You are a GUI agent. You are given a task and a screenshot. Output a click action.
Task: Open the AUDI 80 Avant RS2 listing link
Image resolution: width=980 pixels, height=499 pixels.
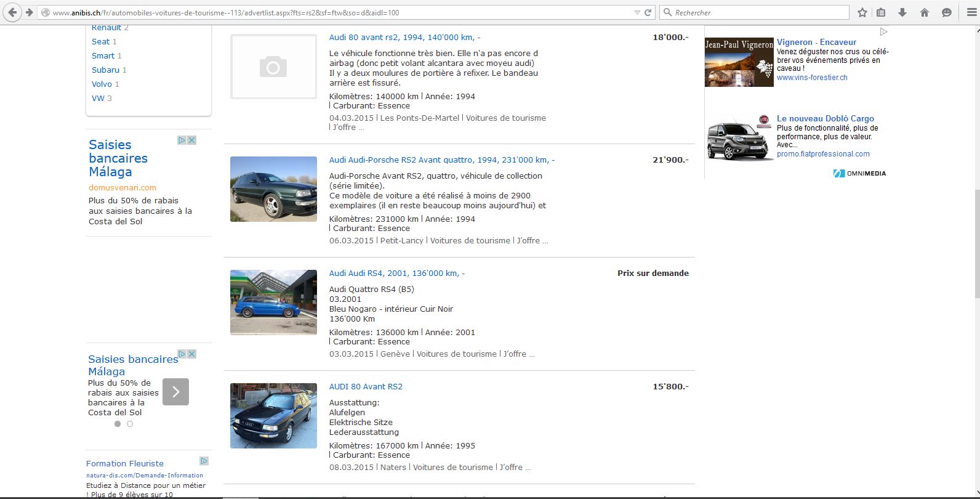pyautogui.click(x=366, y=386)
